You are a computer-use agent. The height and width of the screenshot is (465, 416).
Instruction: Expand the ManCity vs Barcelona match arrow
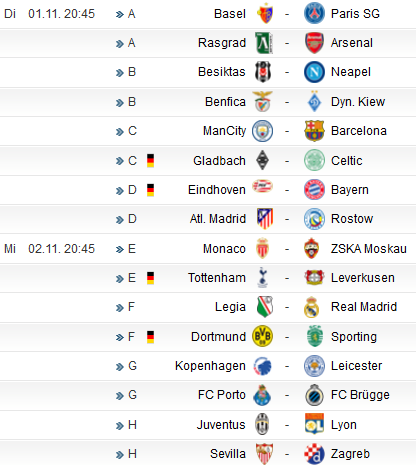[x=119, y=132]
